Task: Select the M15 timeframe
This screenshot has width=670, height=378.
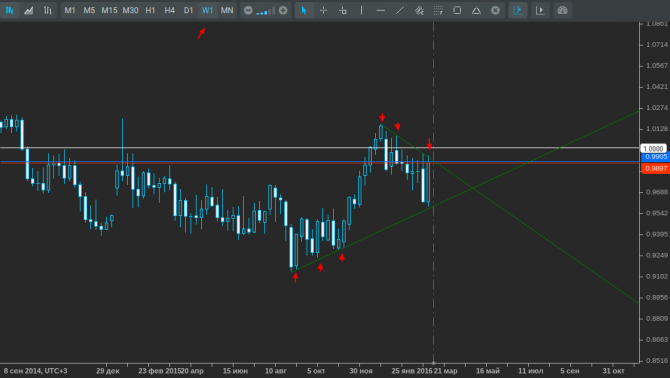Action: click(x=109, y=10)
